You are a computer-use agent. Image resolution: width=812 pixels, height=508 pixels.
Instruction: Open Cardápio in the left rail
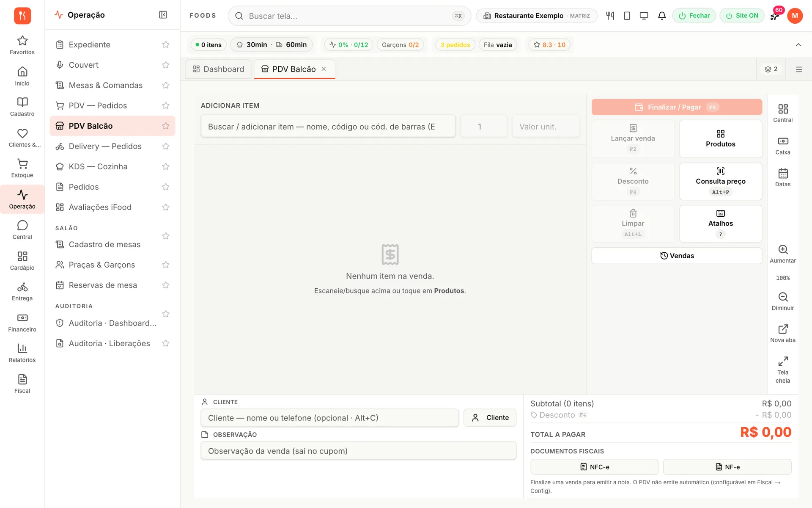click(22, 261)
